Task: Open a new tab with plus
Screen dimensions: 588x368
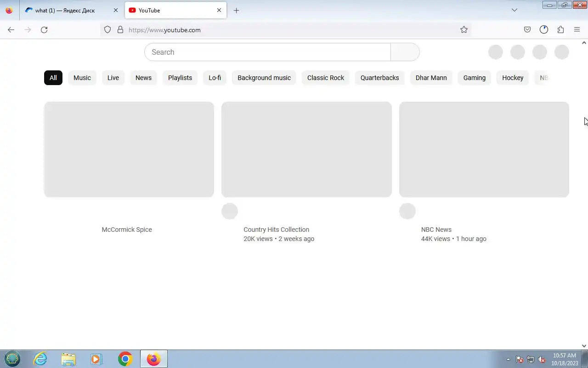Action: 236,10
